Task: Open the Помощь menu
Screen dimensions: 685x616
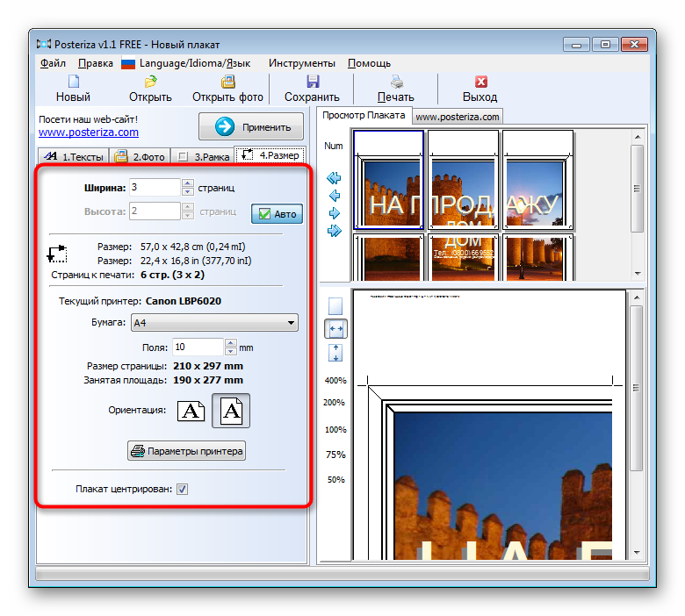Action: [369, 63]
